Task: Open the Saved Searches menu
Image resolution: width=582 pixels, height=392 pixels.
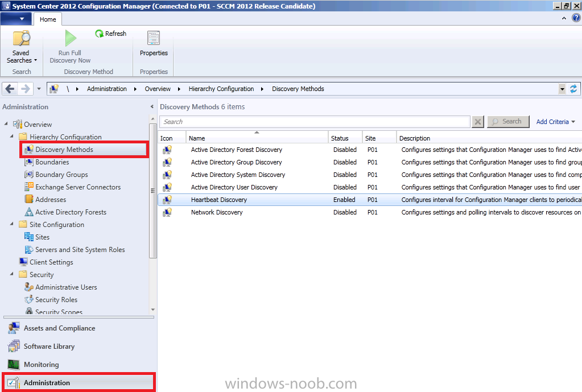Action: (22, 47)
